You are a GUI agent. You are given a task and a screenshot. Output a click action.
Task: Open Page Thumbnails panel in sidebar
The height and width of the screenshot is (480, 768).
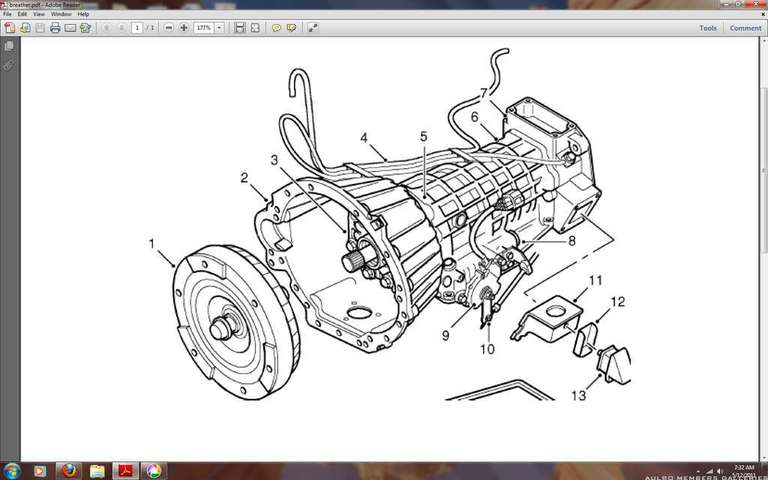tap(9, 46)
